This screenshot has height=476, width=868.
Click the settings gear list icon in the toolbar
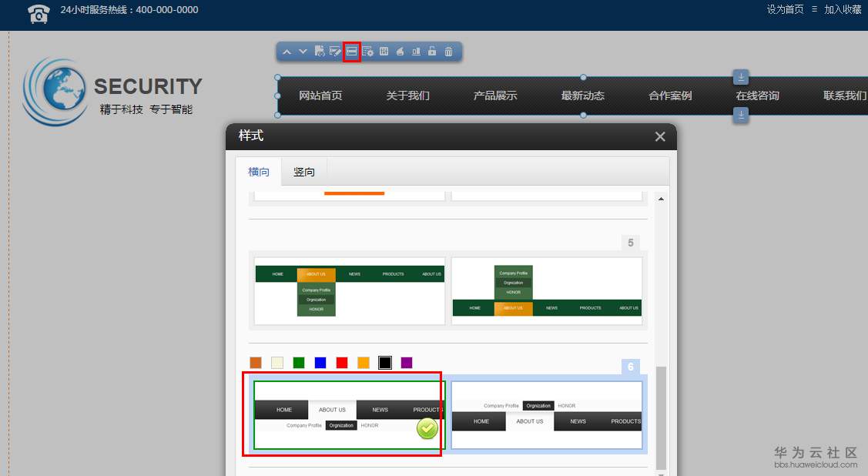point(367,52)
